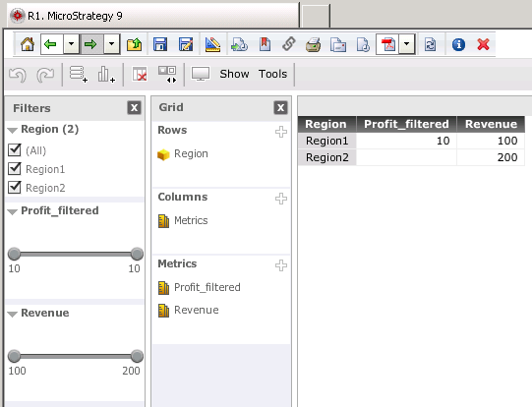Uncheck the (All) region checkbox
This screenshot has width=532, height=407.
coord(14,149)
